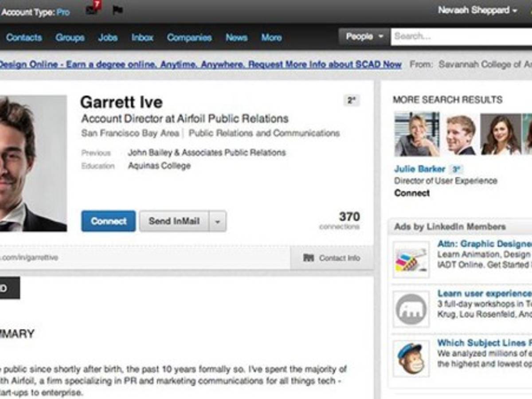Click the Send InMail button

coord(174,221)
